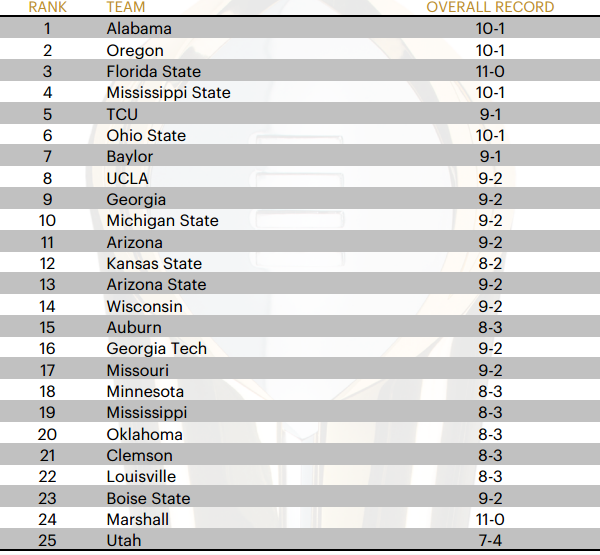This screenshot has height=555, width=600.
Task: Click the Louisville team name
Action: [x=141, y=477]
